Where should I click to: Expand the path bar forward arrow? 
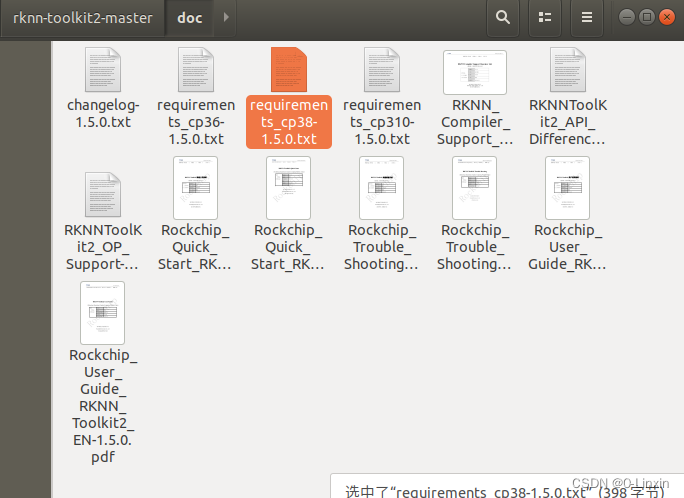(226, 17)
